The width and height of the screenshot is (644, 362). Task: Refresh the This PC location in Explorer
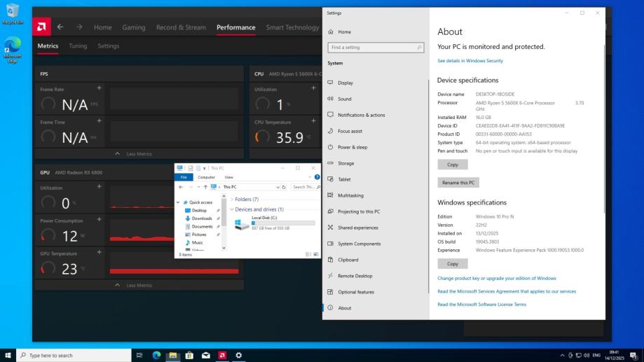click(x=284, y=187)
